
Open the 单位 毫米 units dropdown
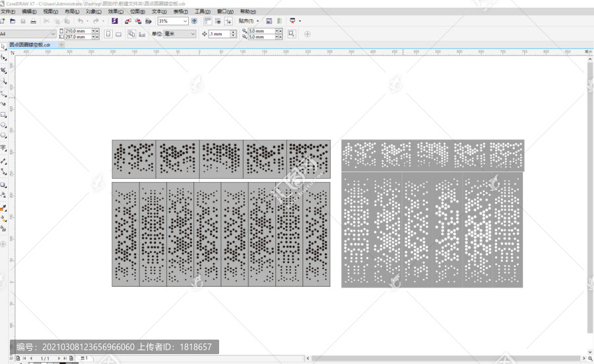180,34
